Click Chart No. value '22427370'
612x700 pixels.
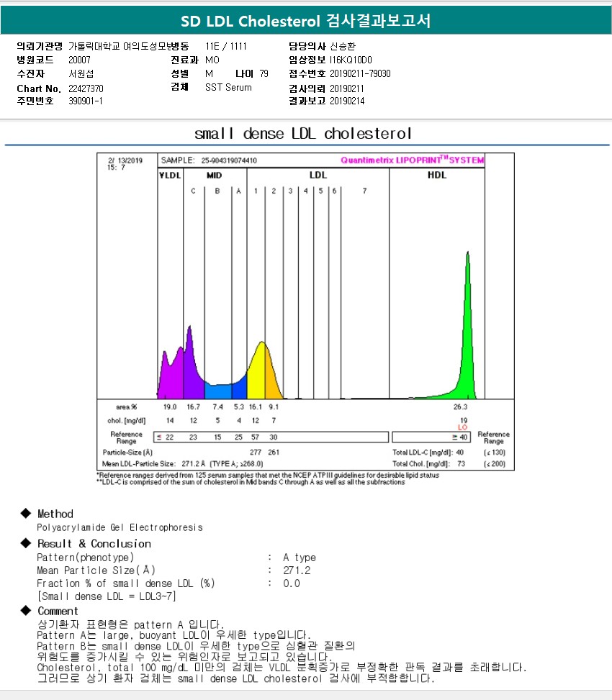(x=86, y=88)
